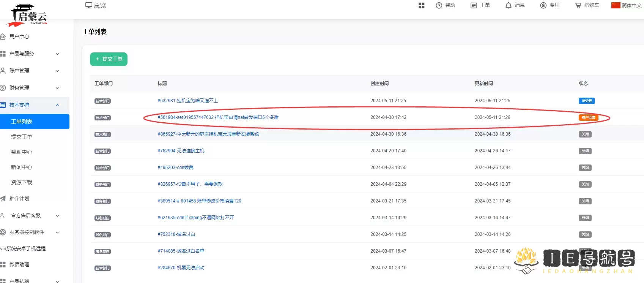
Task: Go to 帮助中心 in the sidebar
Action: tap(22, 152)
